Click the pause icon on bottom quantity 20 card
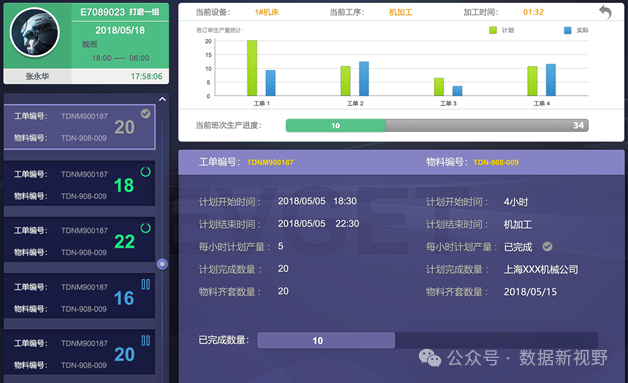Image resolution: width=628 pixels, height=383 pixels. (x=146, y=341)
